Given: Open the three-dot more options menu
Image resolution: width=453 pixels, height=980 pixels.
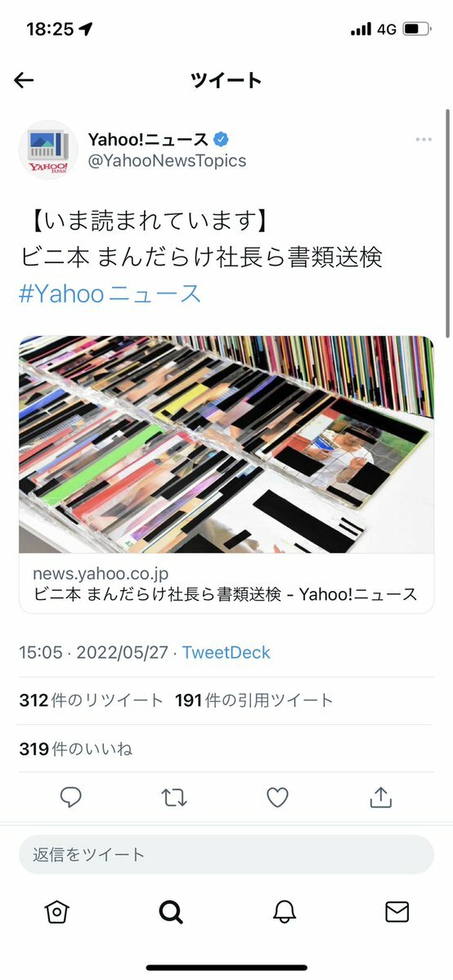Looking at the screenshot, I should click(424, 140).
